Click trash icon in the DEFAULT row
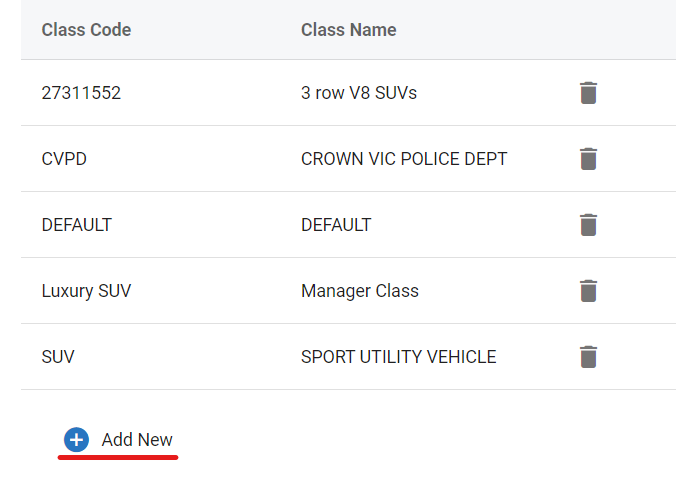The width and height of the screenshot is (676, 483). coord(589,225)
